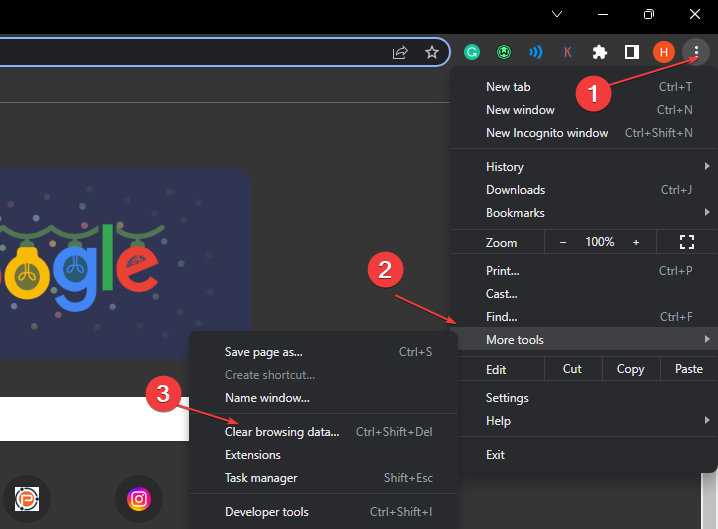Open the Instagram shortcut icon

(x=139, y=499)
